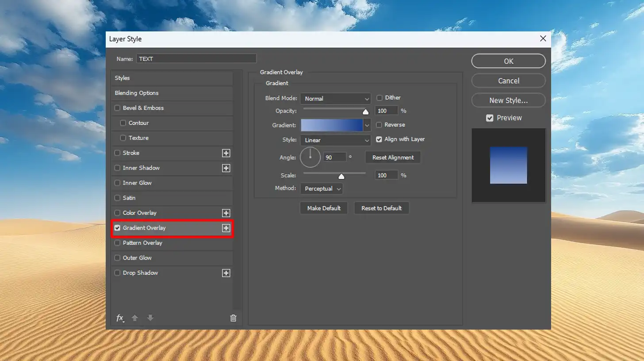Open the Method Perceptual dropdown
Image resolution: width=644 pixels, height=361 pixels.
tap(322, 189)
